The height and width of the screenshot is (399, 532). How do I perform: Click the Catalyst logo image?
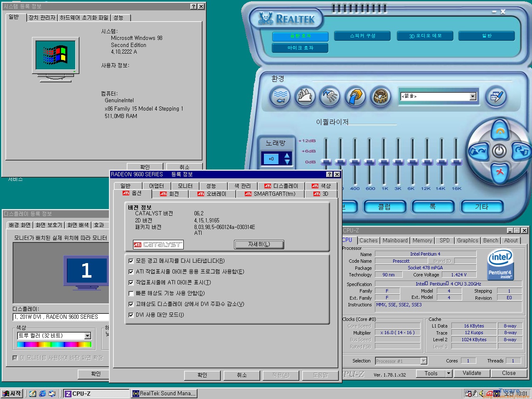click(x=158, y=245)
